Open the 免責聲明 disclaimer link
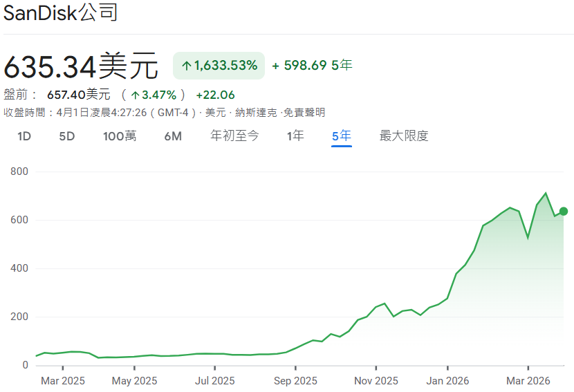The width and height of the screenshot is (574, 392). (304, 113)
